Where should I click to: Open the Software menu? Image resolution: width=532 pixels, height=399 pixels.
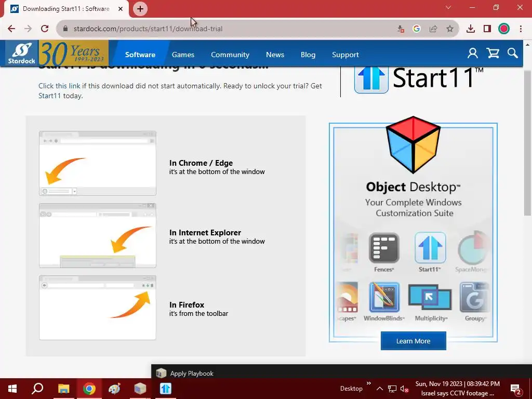(x=140, y=55)
